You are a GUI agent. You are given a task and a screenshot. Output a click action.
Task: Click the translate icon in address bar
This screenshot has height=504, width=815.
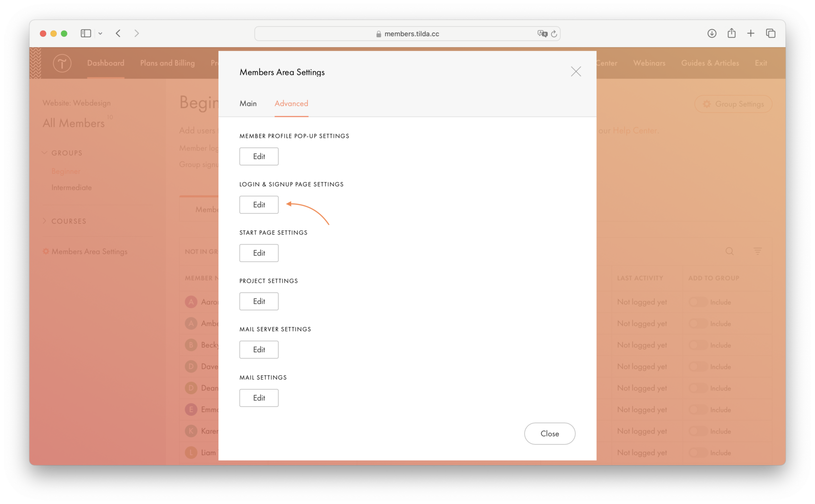(543, 33)
